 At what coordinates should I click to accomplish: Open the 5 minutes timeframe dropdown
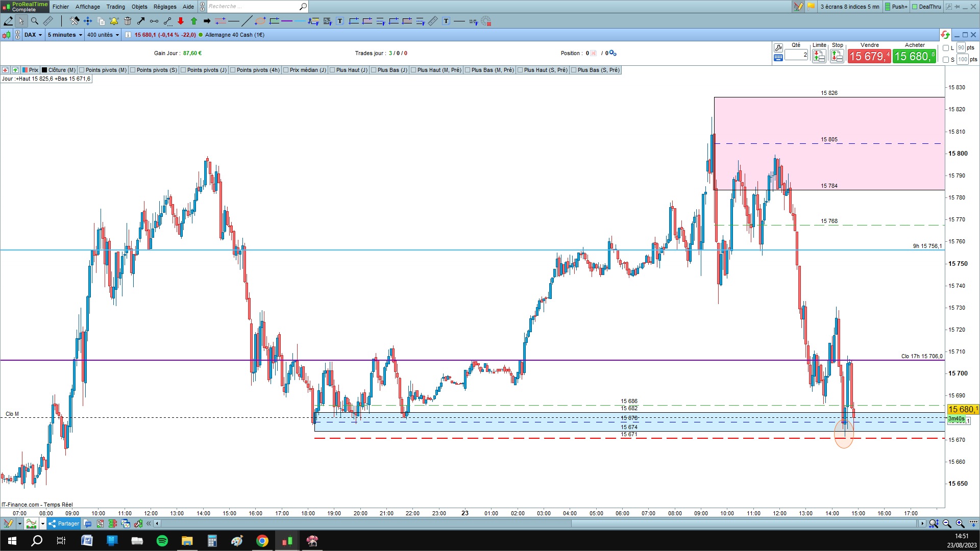(64, 35)
